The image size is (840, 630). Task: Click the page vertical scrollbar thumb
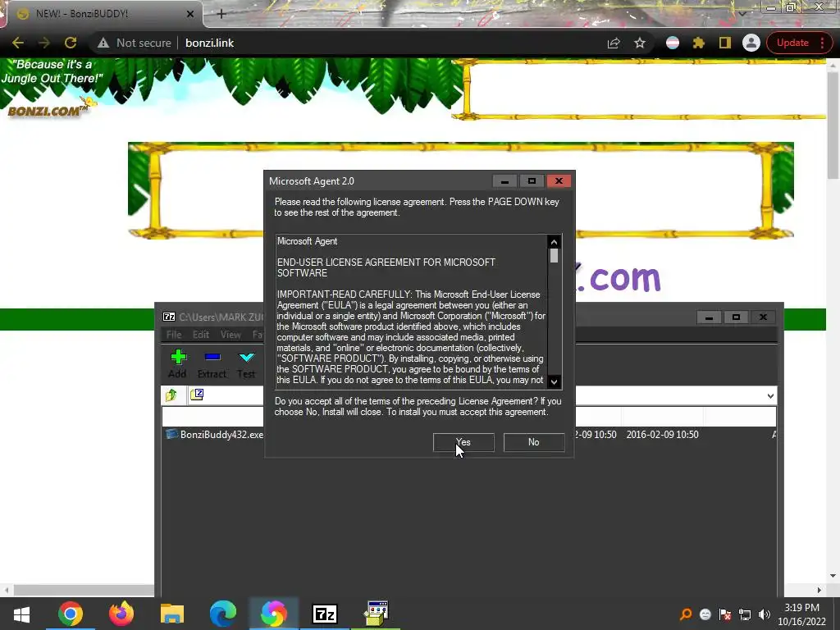833,125
